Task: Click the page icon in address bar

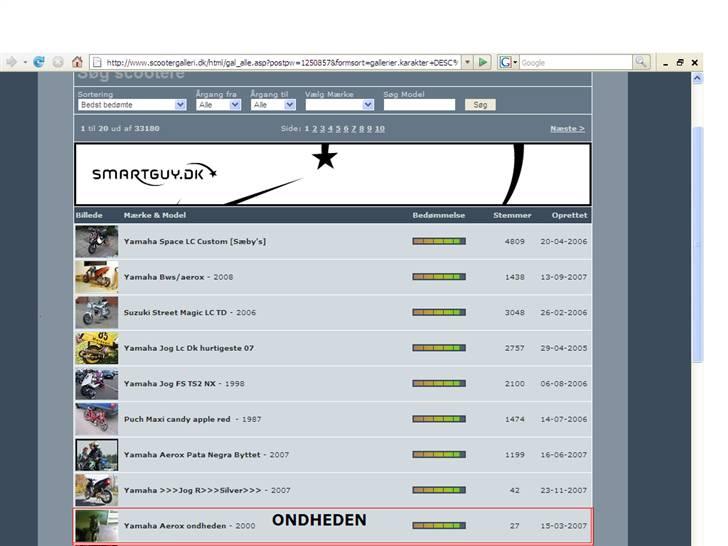Action: click(97, 62)
